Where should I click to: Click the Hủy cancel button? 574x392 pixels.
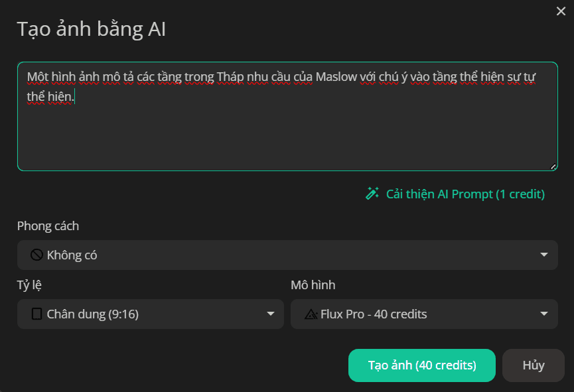[x=534, y=365]
